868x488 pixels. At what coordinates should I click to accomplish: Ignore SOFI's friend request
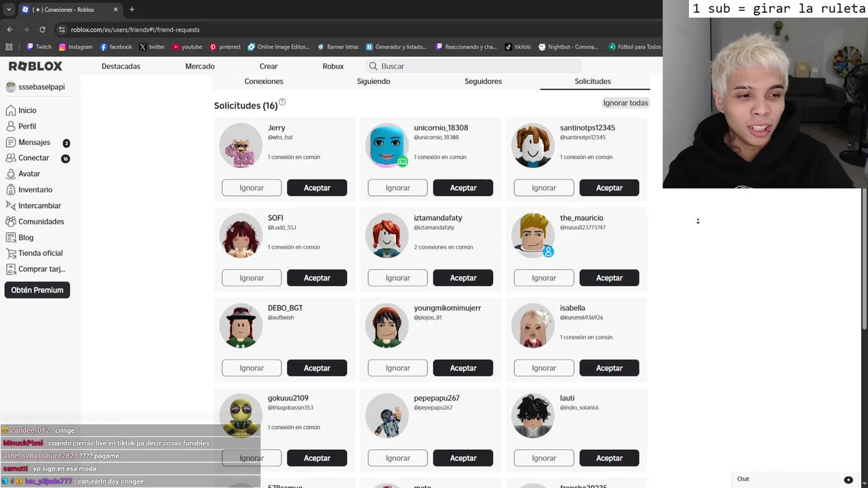[x=252, y=278]
